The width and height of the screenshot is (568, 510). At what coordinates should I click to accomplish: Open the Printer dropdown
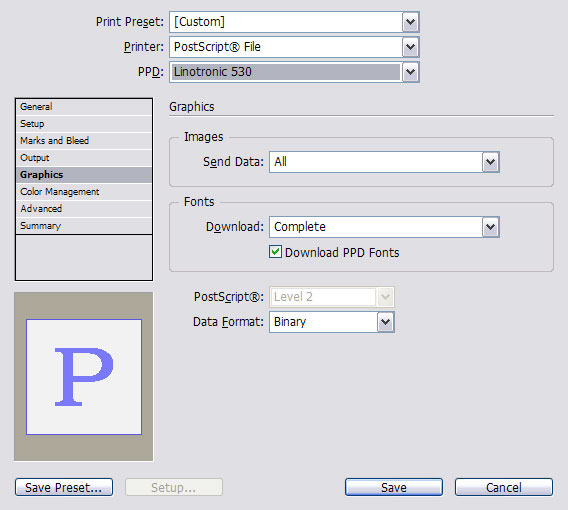(x=410, y=47)
